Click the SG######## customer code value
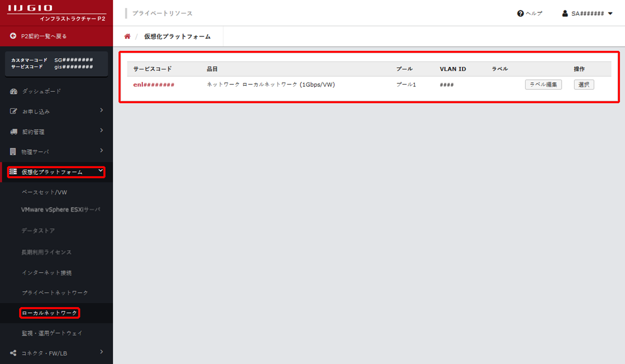Viewport: 625px width, 364px height. click(x=73, y=60)
